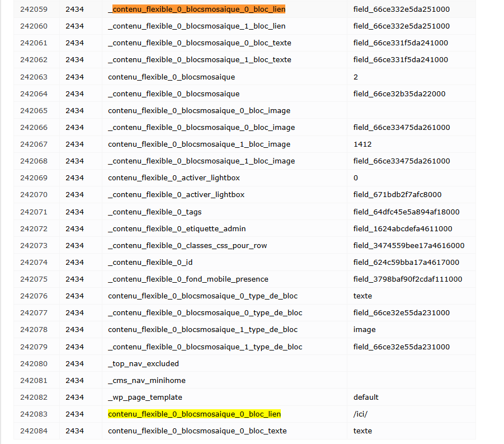Select contenu_flexible_0_blocsmosaique_0_bloc_image key in row 242065
The image size is (504, 444).
[199, 111]
